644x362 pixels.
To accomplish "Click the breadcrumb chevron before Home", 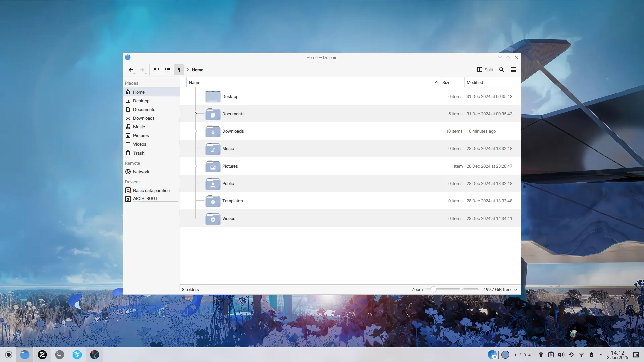I will point(188,70).
